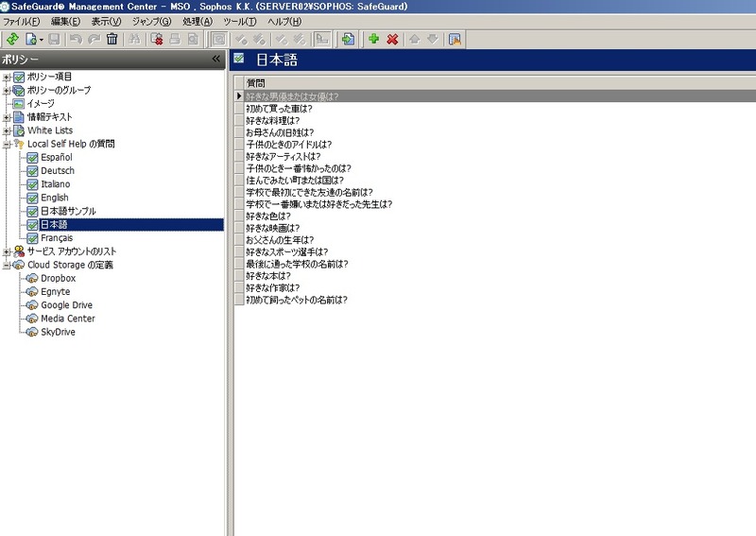The image size is (756, 536).
Task: Click the red X remove icon
Action: [392, 39]
